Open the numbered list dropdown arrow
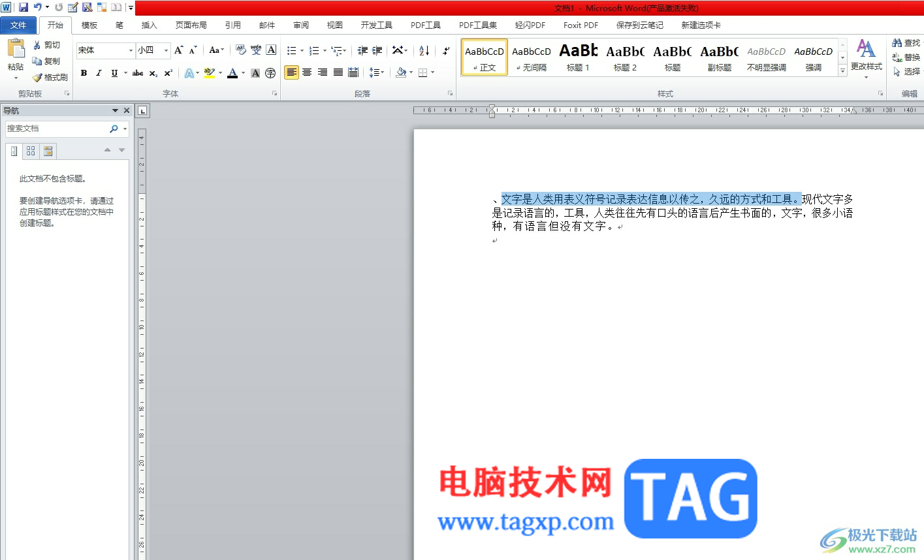 pyautogui.click(x=325, y=50)
